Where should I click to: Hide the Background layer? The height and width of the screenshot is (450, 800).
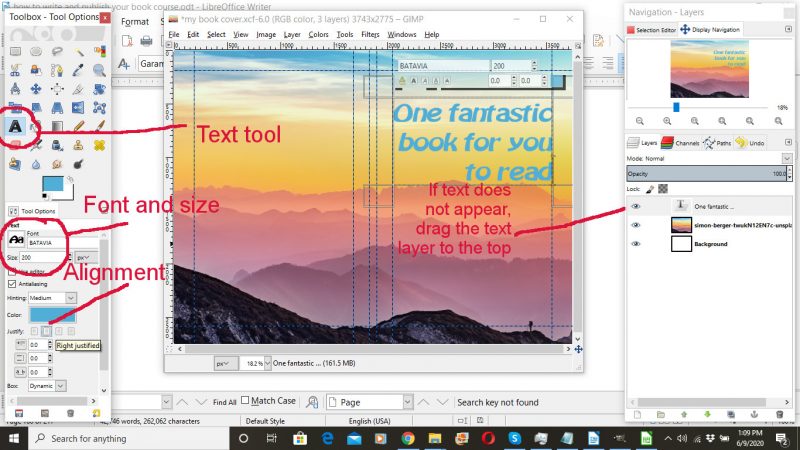point(635,243)
